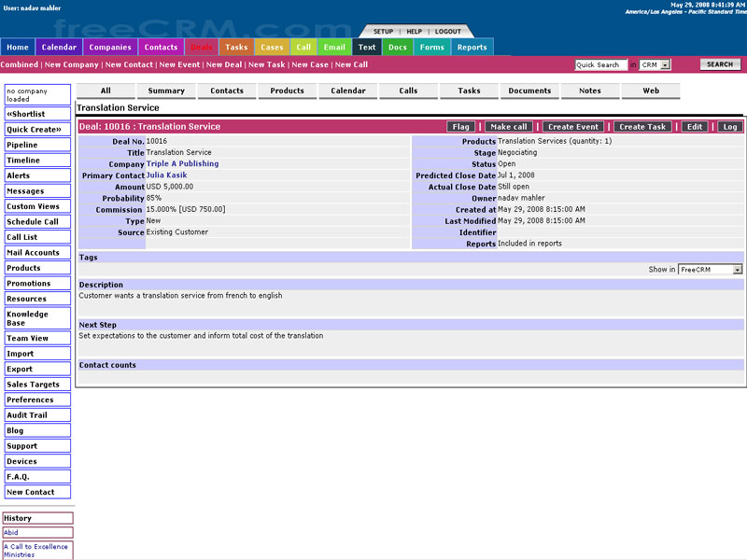Open Quick Create in the sidebar
This screenshot has height=560, width=747.
37,130
